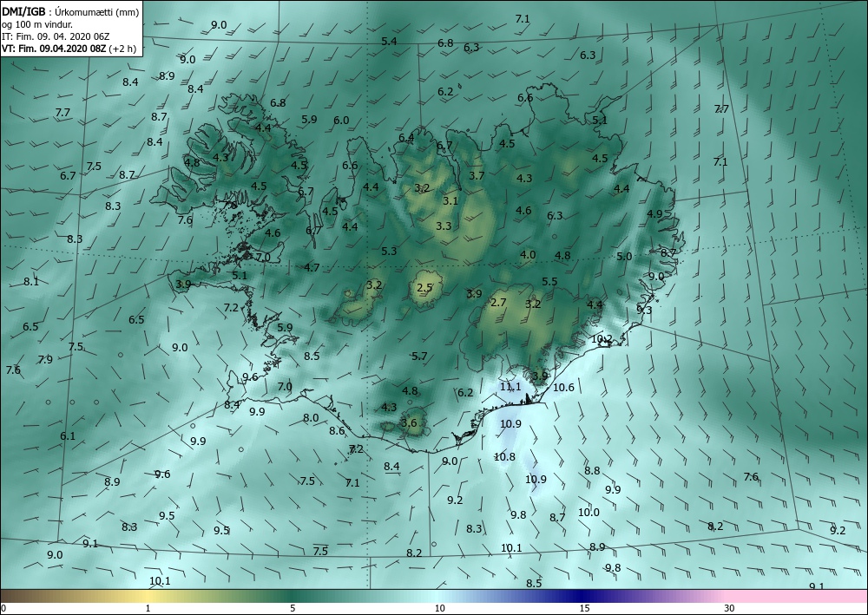This screenshot has height=615, width=868.
Task: Click the map value 2.7
Action: (x=499, y=303)
